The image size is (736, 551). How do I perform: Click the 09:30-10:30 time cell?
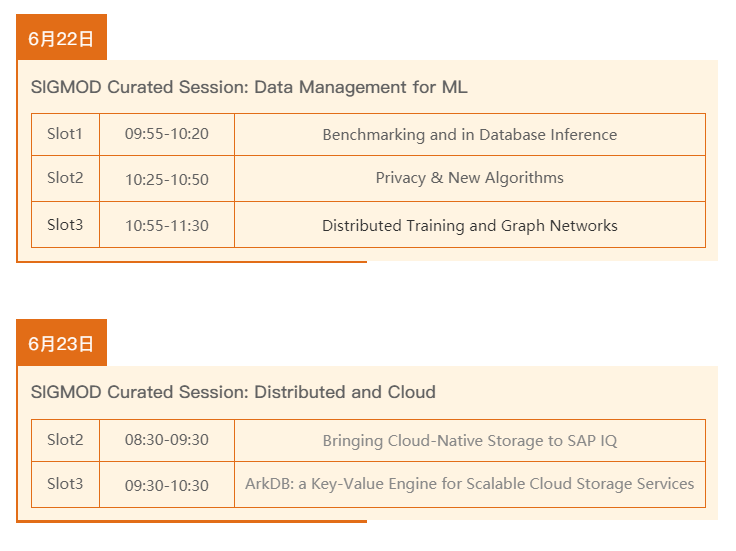167,484
